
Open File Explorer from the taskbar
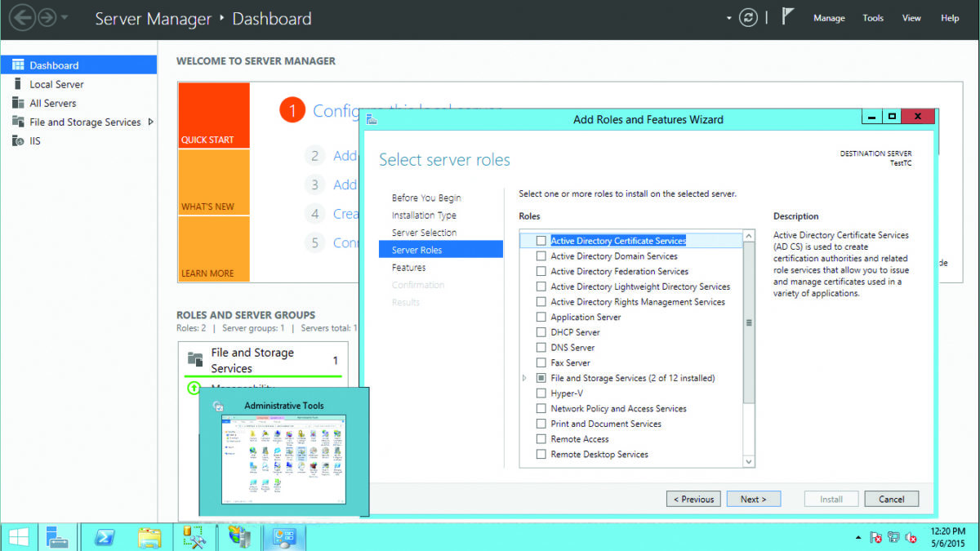click(149, 536)
